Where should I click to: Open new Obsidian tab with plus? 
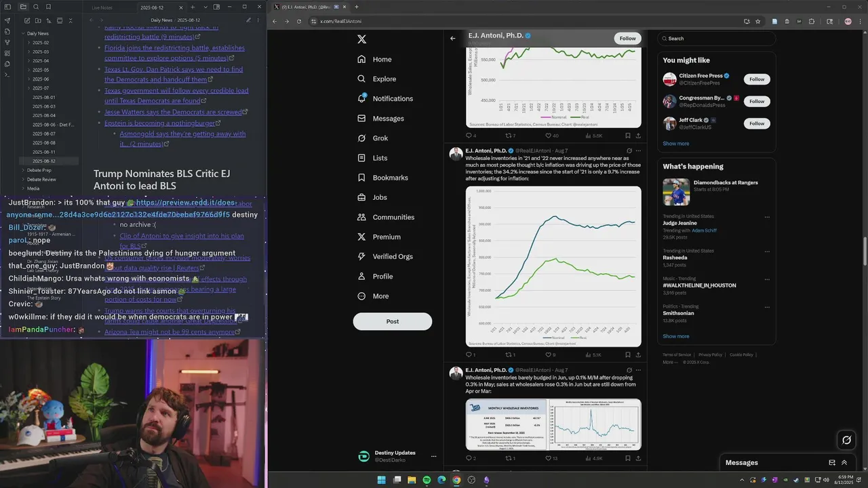193,7
